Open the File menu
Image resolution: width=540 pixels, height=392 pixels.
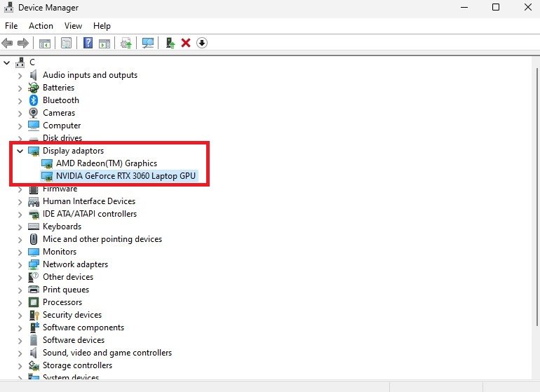[11, 26]
